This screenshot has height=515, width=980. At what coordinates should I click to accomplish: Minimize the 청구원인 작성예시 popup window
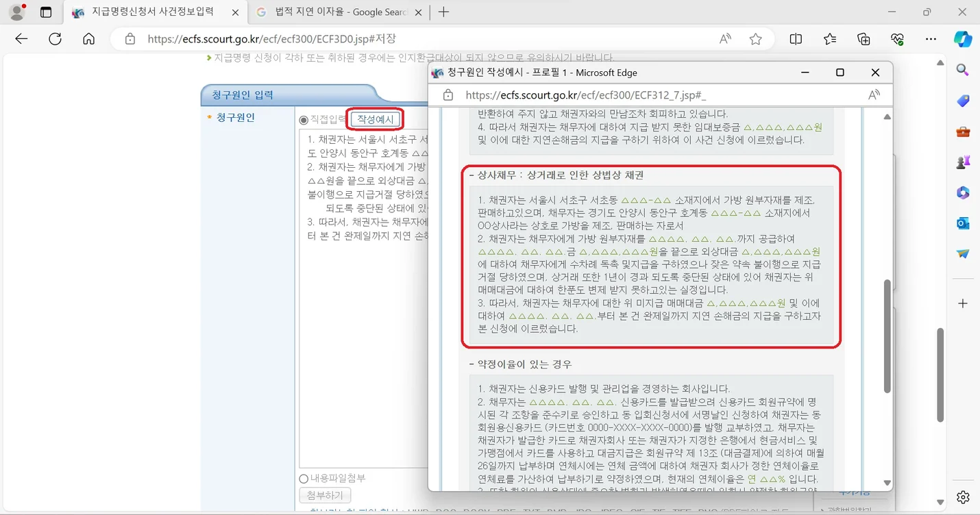806,73
